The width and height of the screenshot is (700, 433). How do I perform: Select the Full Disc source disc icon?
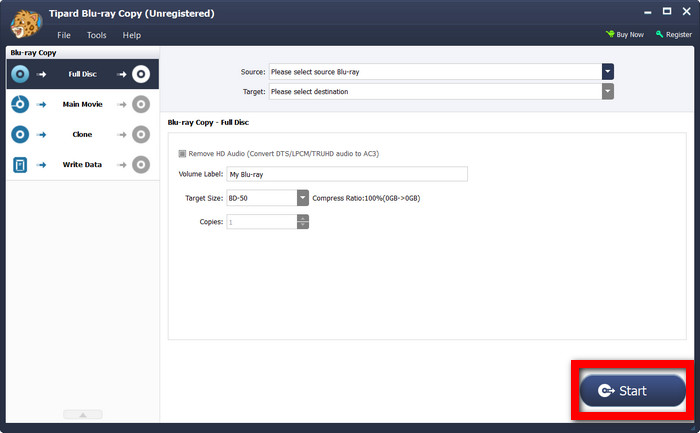(20, 74)
